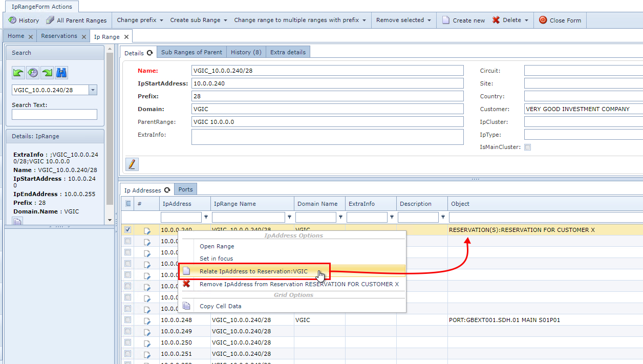Click the forward arrow icon in Search
643x364 pixels.
[x=47, y=73]
